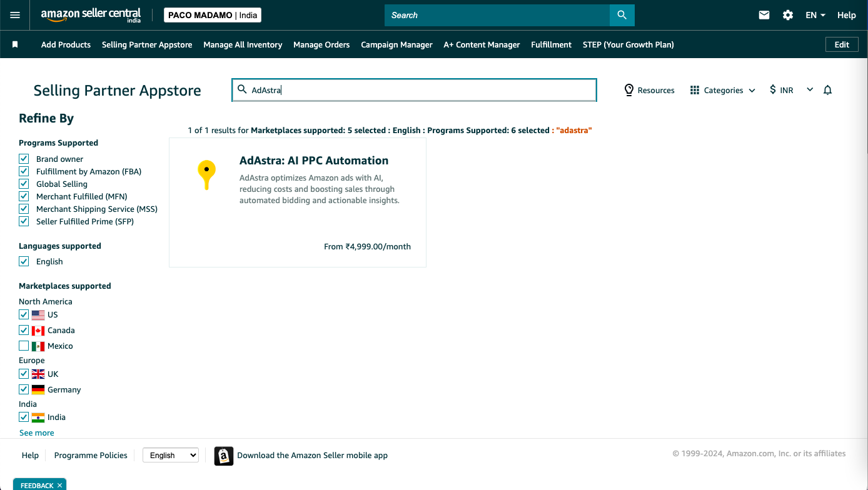This screenshot has width=868, height=490.
Task: Click the Resources label
Action: click(x=656, y=90)
